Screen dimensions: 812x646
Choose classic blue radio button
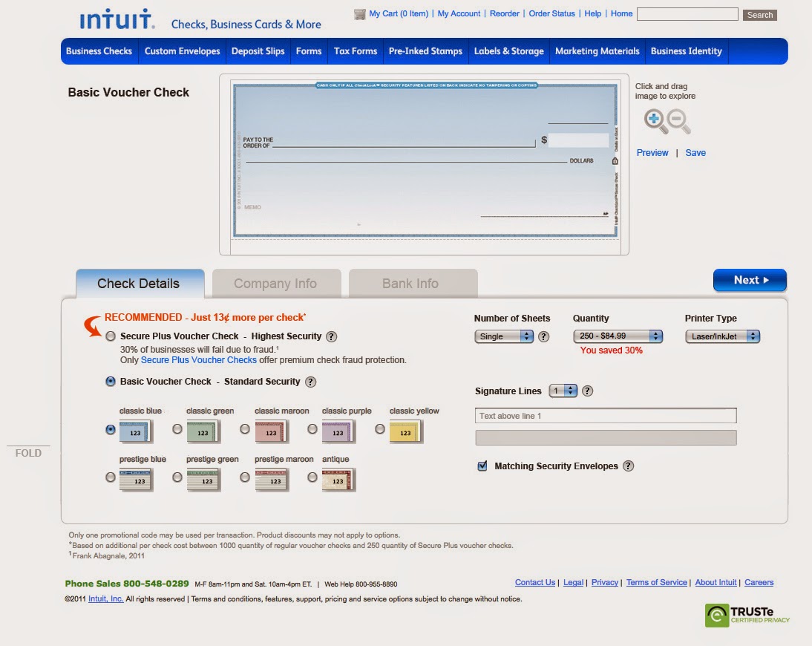click(111, 429)
